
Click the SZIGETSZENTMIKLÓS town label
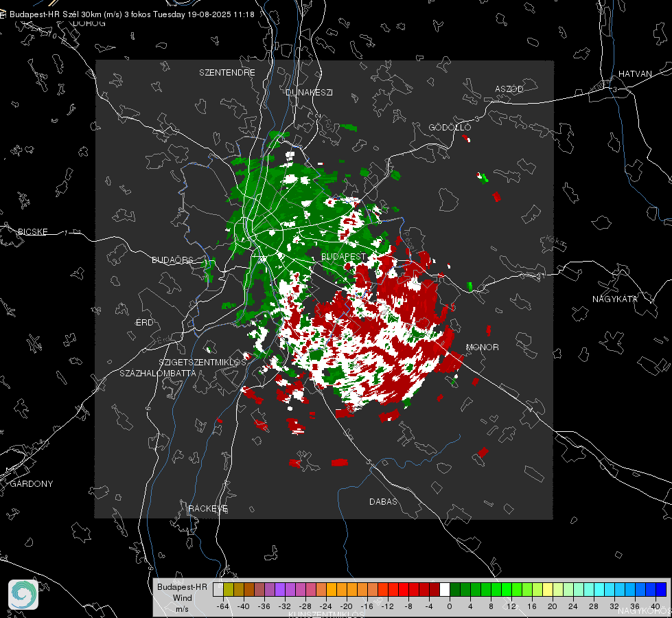pyautogui.click(x=202, y=362)
